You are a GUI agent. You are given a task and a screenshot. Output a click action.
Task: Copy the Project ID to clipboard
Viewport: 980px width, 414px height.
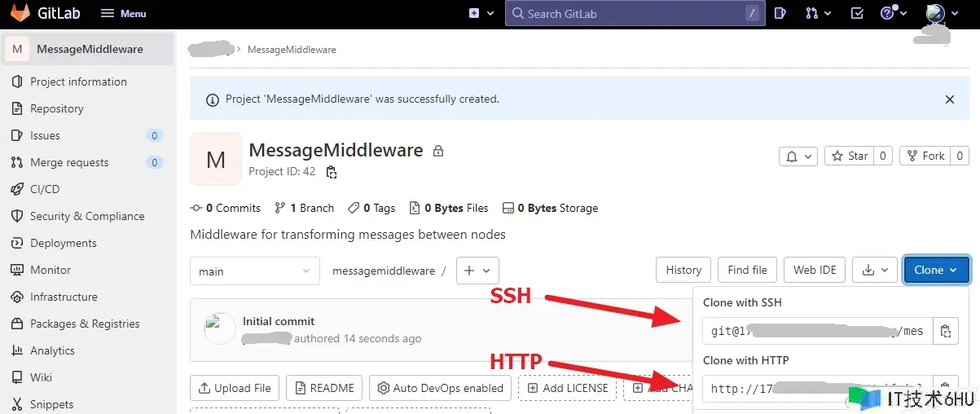331,172
